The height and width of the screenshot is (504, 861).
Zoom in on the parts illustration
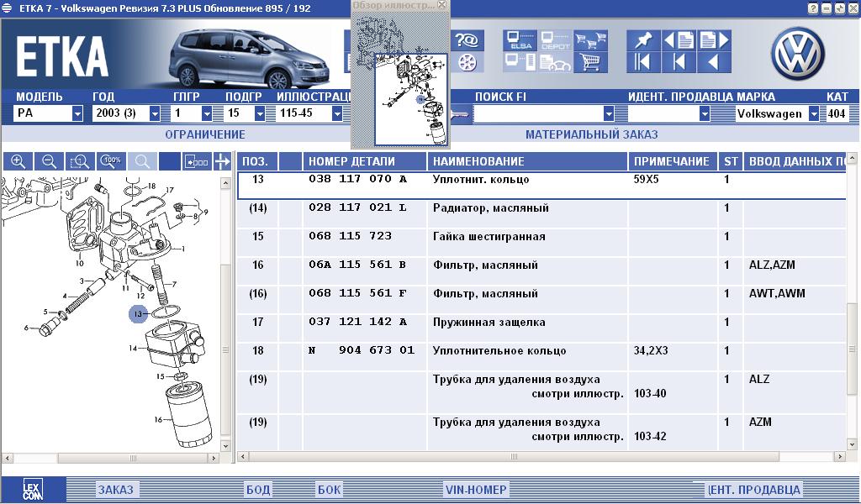coord(18,162)
